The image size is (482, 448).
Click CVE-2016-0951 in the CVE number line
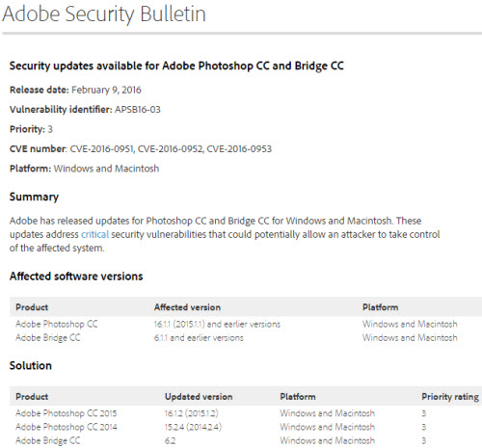(x=102, y=149)
